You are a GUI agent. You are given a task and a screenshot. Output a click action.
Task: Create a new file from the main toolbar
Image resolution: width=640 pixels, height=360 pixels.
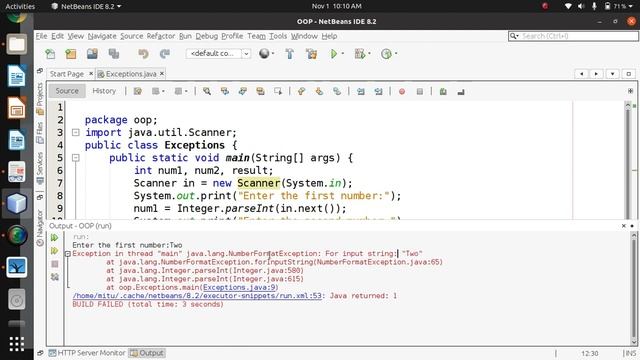(50, 54)
